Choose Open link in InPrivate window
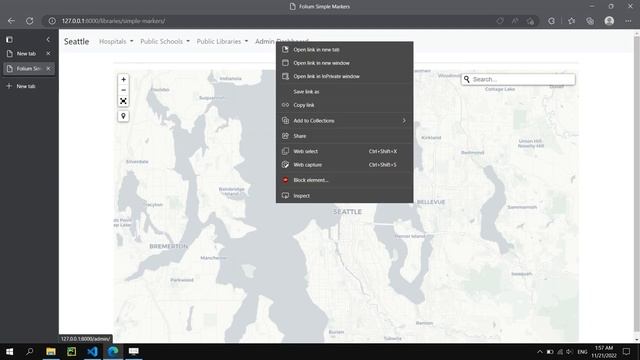Screen dimensions: 640x360 click(344, 76)
